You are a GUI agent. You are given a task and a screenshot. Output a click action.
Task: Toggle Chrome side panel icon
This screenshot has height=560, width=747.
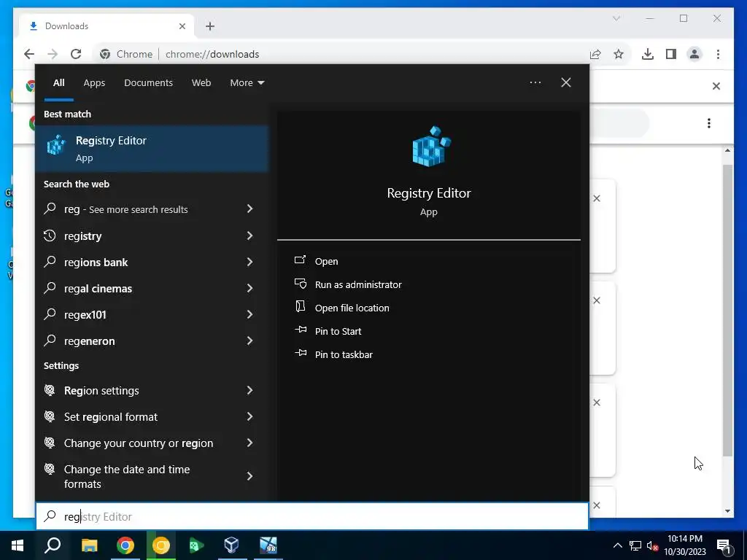671,54
